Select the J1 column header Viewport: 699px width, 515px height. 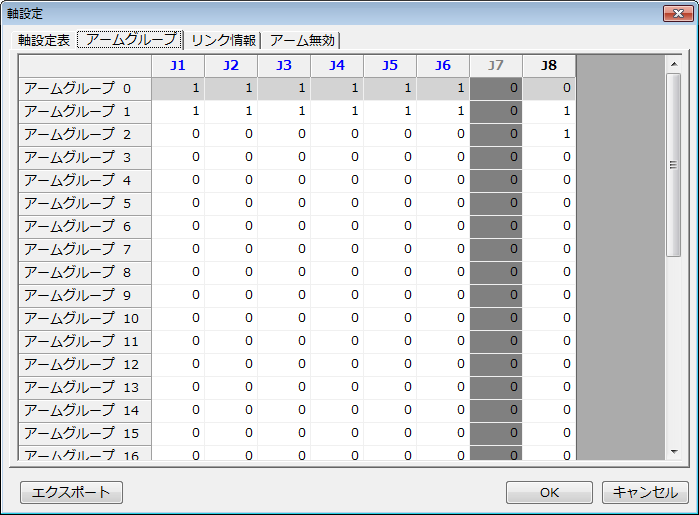point(178,65)
